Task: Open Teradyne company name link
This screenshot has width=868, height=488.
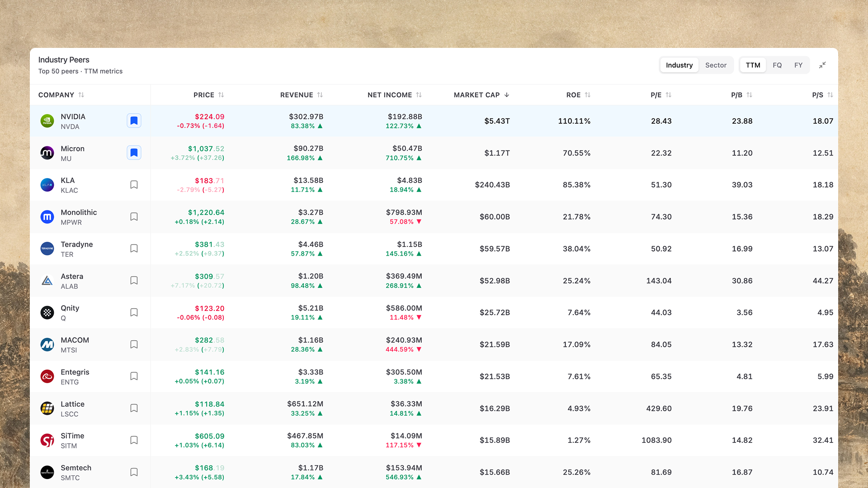Action: coord(77,244)
